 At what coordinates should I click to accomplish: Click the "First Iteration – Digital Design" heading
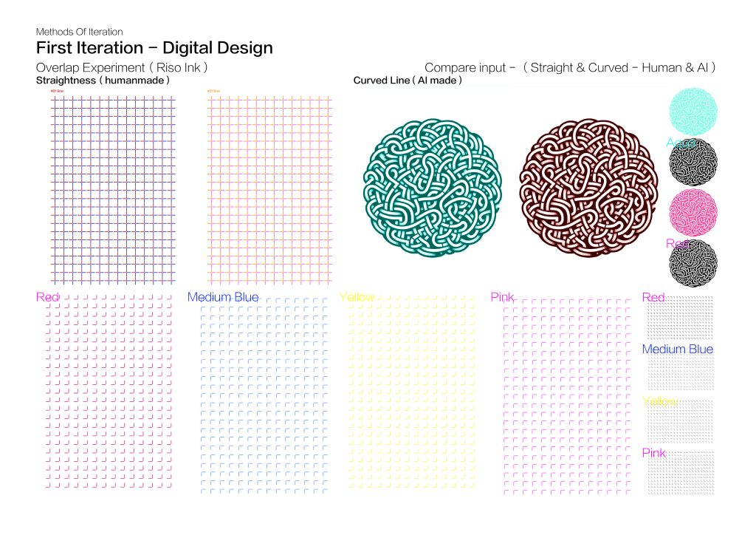154,48
